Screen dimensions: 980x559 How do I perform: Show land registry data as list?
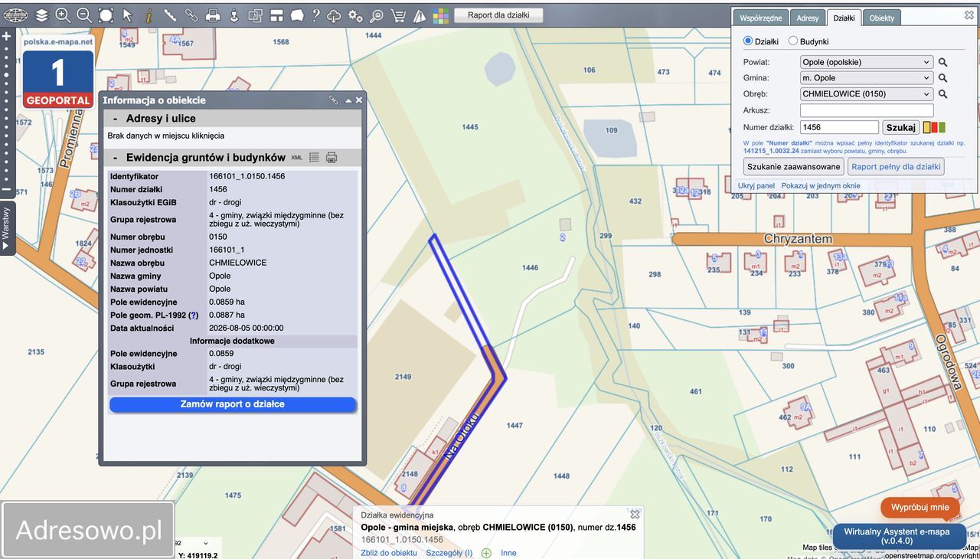tap(314, 158)
